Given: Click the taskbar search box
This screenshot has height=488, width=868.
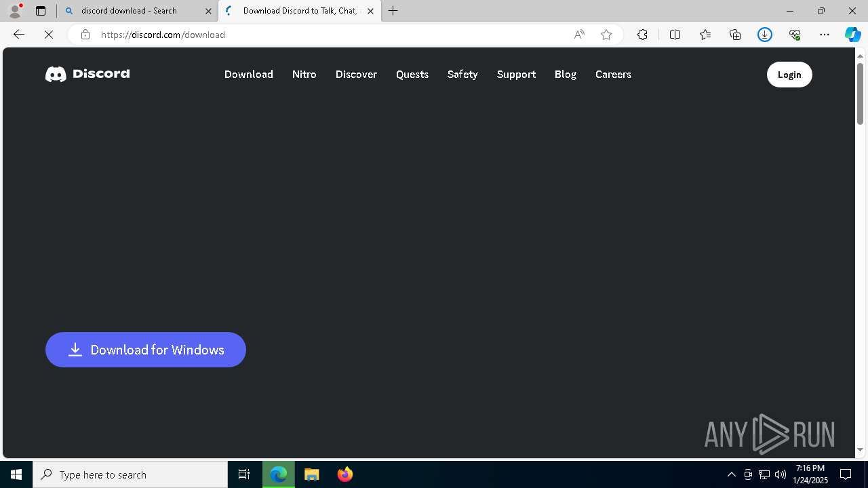Looking at the screenshot, I should pos(130,474).
